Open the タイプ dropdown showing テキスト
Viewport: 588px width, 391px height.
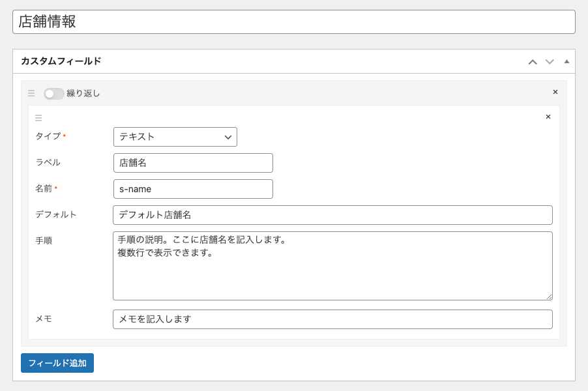(x=175, y=137)
